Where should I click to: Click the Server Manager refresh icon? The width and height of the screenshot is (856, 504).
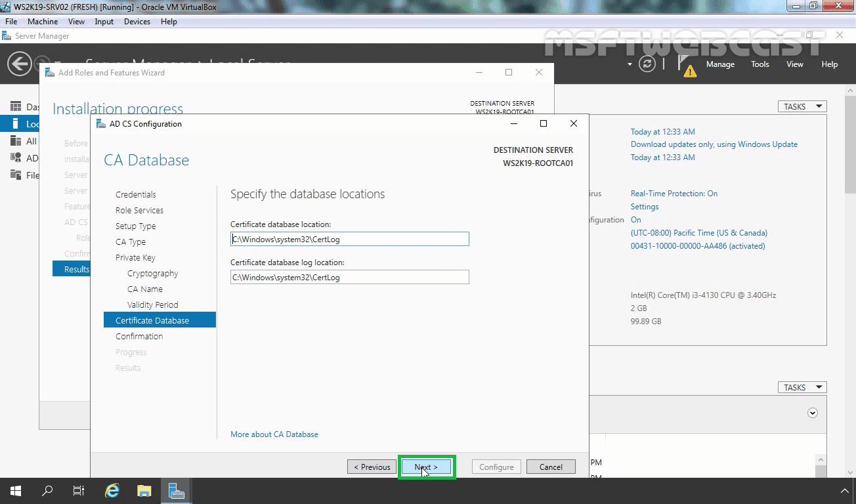coord(647,64)
